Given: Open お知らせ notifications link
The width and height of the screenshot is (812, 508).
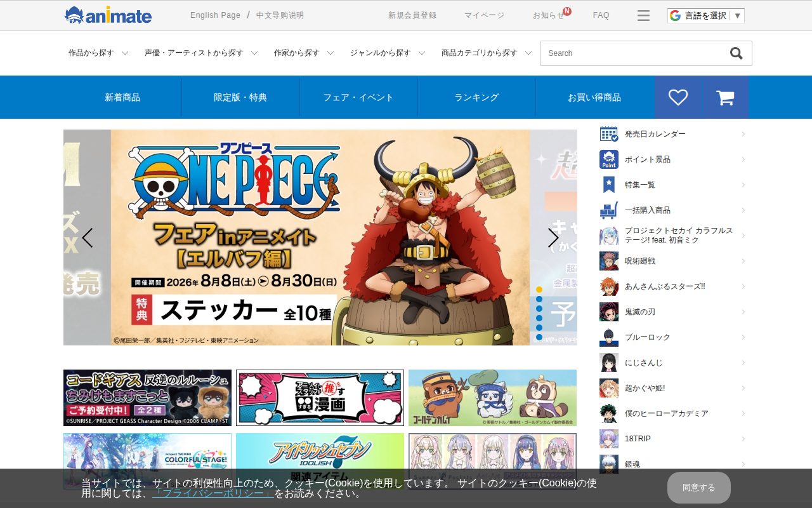Looking at the screenshot, I should (549, 15).
